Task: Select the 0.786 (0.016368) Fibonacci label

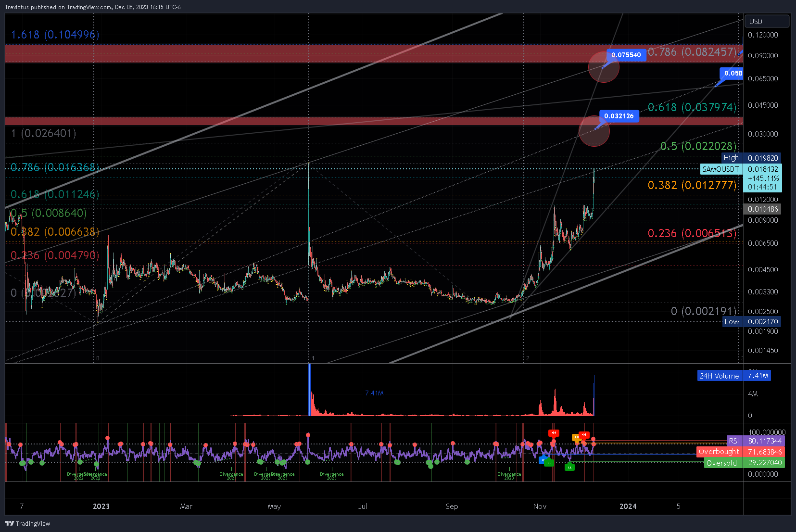Action: click(55, 167)
